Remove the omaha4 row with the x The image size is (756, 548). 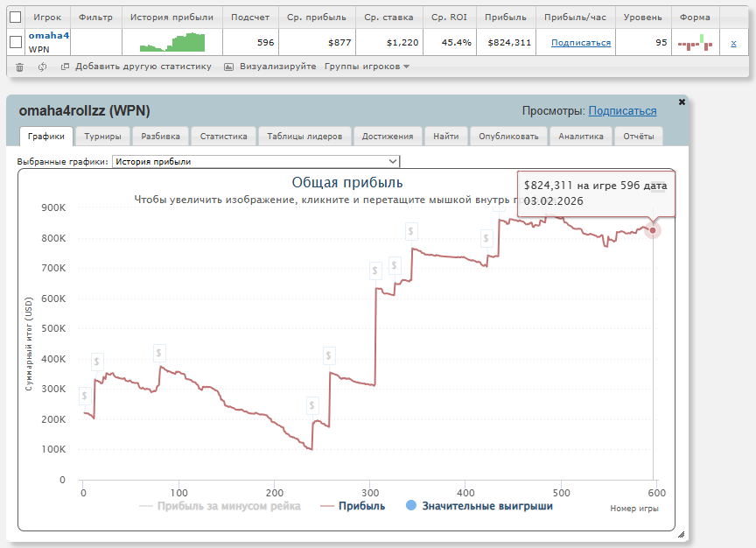click(x=733, y=43)
